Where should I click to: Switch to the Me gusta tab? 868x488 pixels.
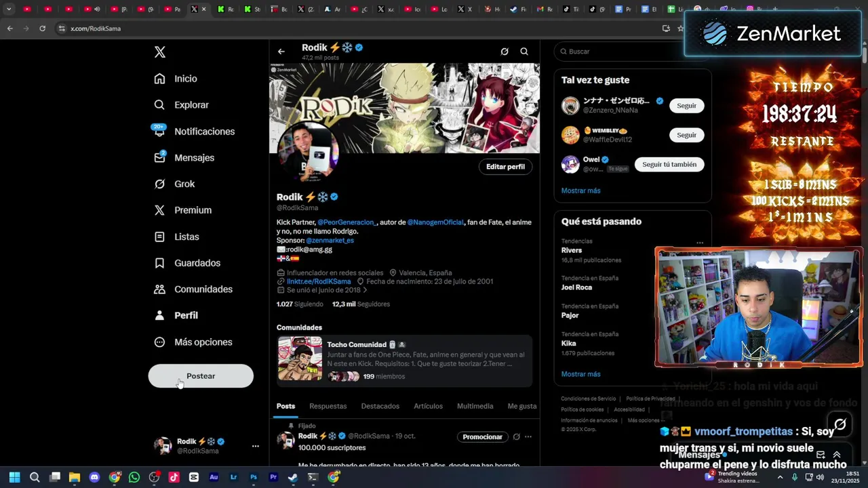point(522,406)
